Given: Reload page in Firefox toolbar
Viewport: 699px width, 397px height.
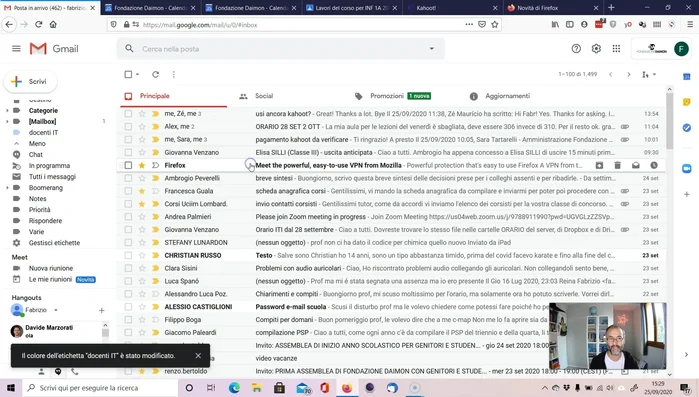Looking at the screenshot, I should (x=39, y=25).
